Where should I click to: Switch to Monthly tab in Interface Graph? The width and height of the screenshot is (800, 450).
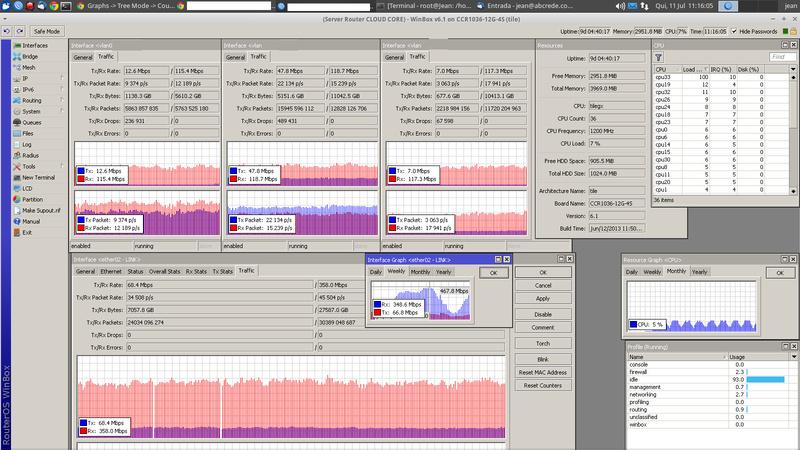tap(420, 271)
